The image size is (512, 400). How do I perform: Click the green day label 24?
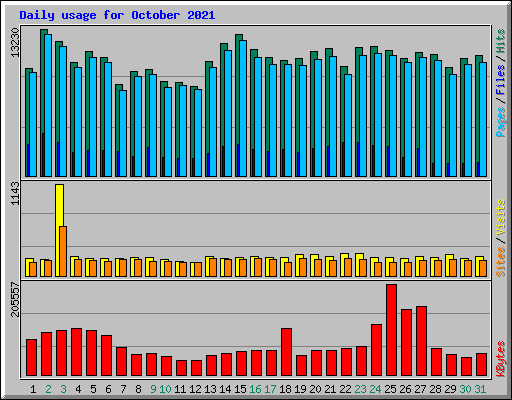(x=375, y=389)
